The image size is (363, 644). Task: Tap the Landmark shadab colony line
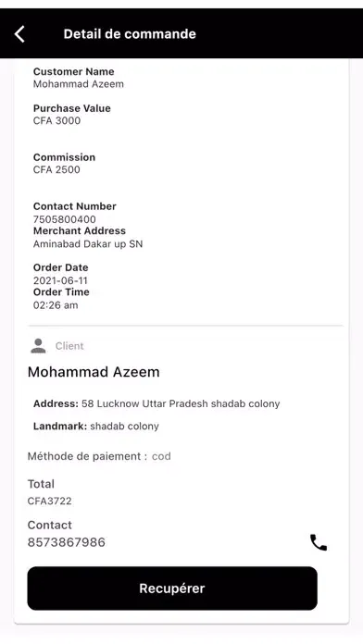coord(95,426)
